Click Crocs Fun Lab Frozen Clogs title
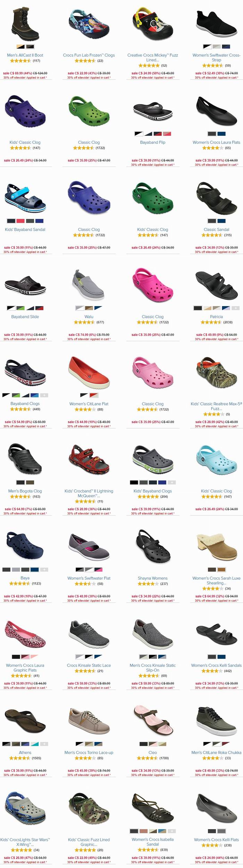The width and height of the screenshot is (243, 868). click(89, 55)
